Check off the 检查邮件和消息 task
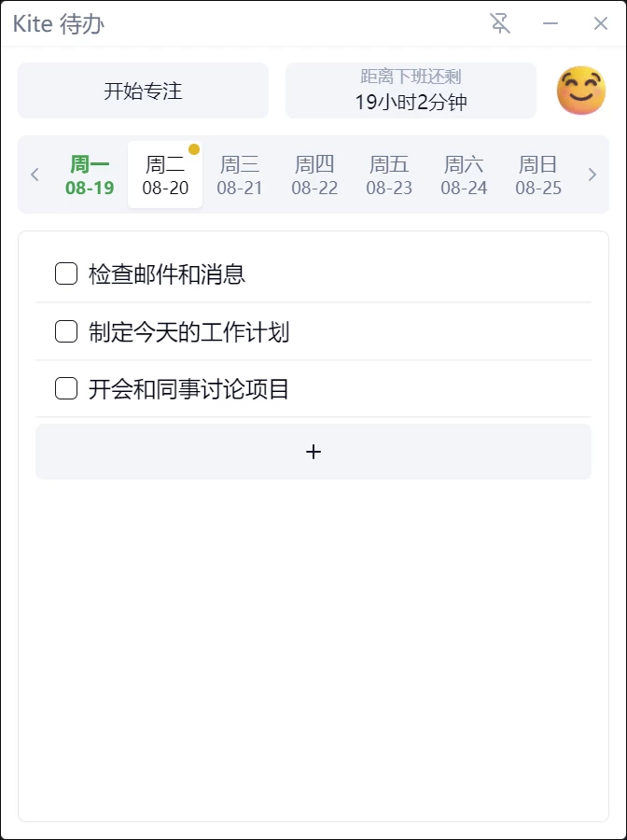This screenshot has width=627, height=840. [65, 273]
